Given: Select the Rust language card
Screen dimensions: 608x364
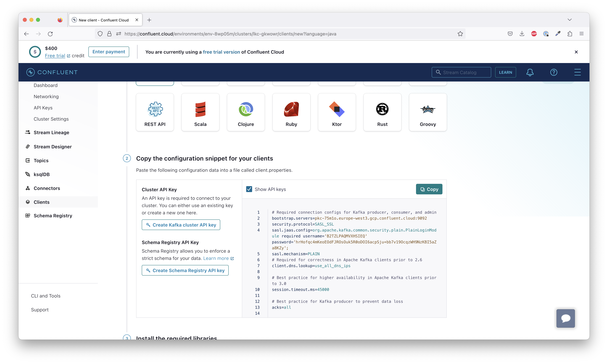Looking at the screenshot, I should coord(382,112).
